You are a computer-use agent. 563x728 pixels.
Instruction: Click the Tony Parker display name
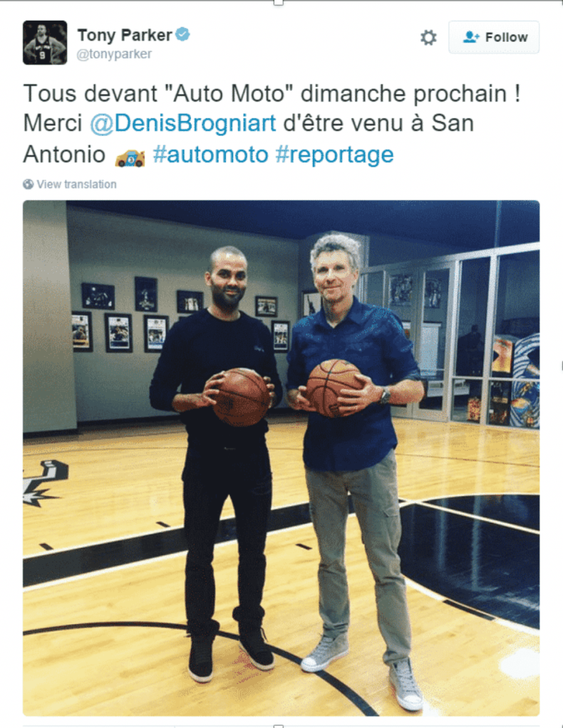coord(125,36)
